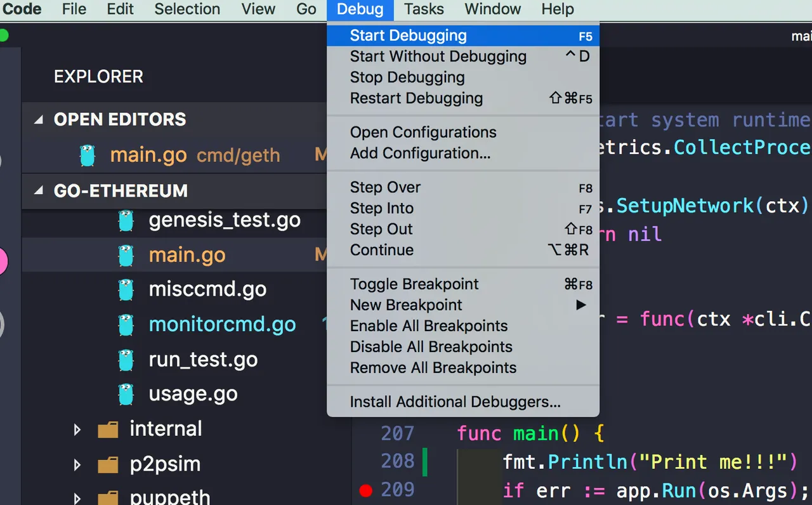The height and width of the screenshot is (505, 812).
Task: Choose Step Out
Action: tap(463, 229)
